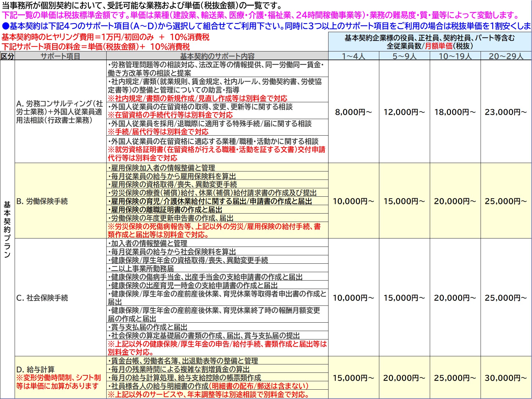Select the 5～9人 employee count header
The image size is (532, 399).
(x=404, y=56)
